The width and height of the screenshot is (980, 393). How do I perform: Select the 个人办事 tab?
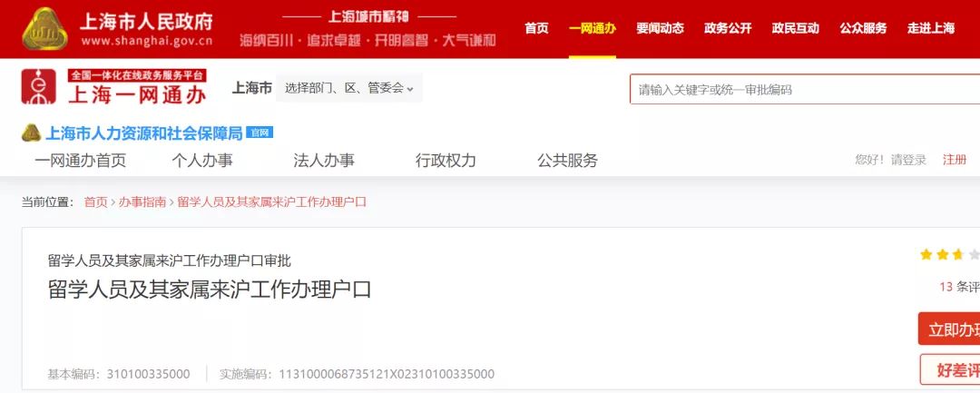coord(202,161)
